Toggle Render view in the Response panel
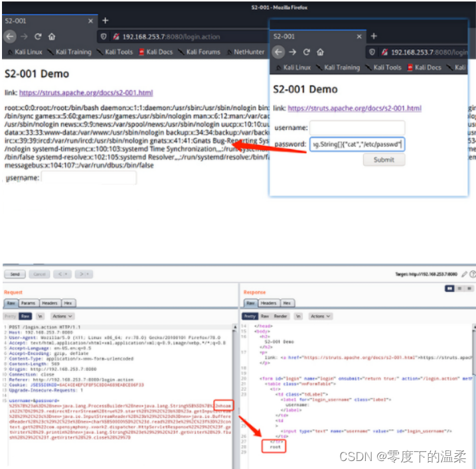 [x=281, y=316]
